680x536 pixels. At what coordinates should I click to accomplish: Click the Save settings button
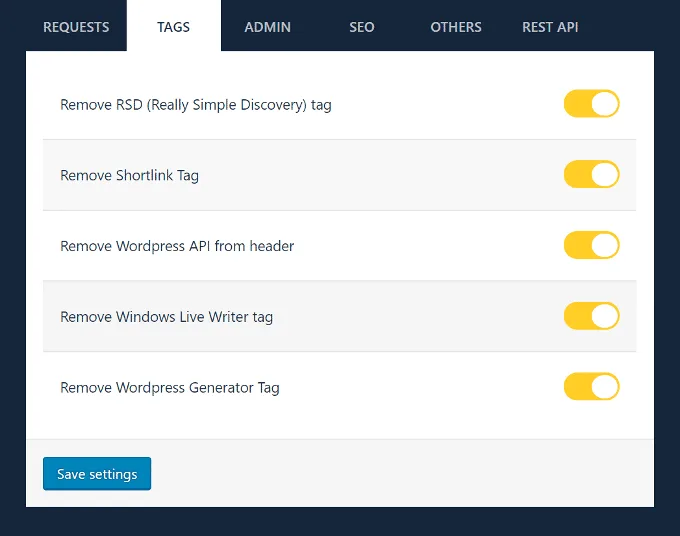tap(97, 474)
